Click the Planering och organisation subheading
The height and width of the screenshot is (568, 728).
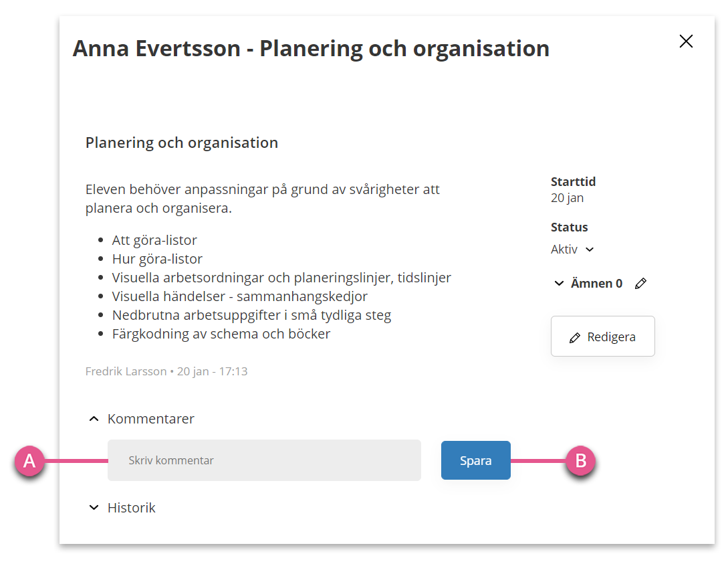[182, 143]
